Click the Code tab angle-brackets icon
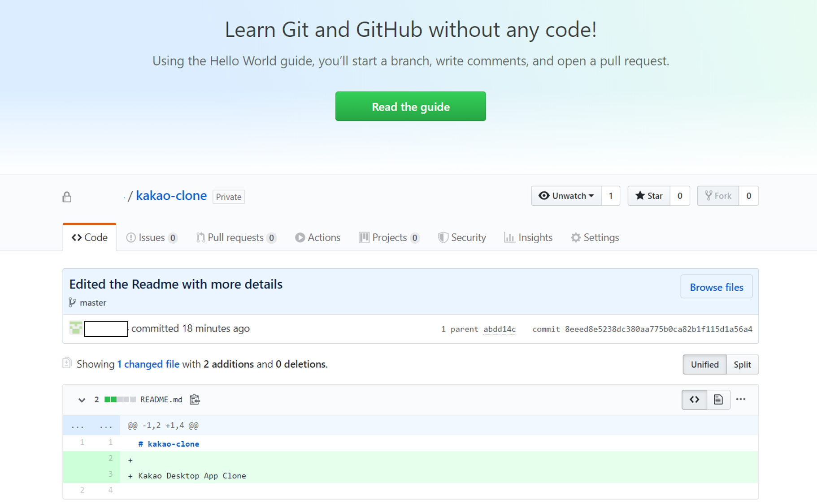817x504 pixels. (x=77, y=237)
